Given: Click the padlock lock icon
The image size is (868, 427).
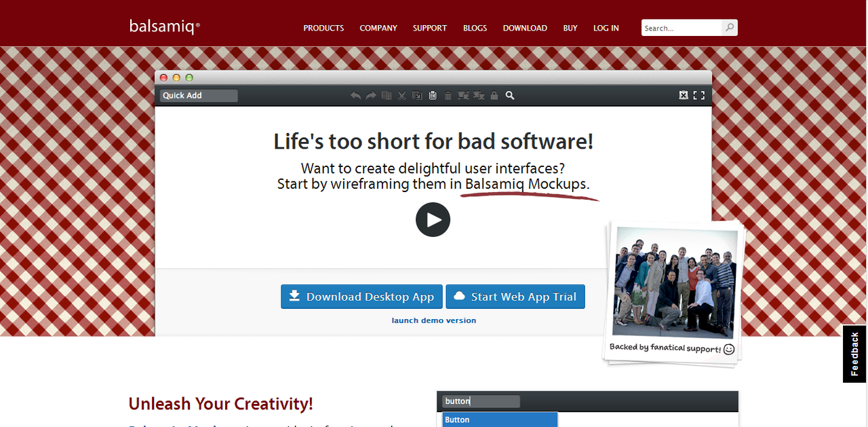Looking at the screenshot, I should tap(494, 96).
